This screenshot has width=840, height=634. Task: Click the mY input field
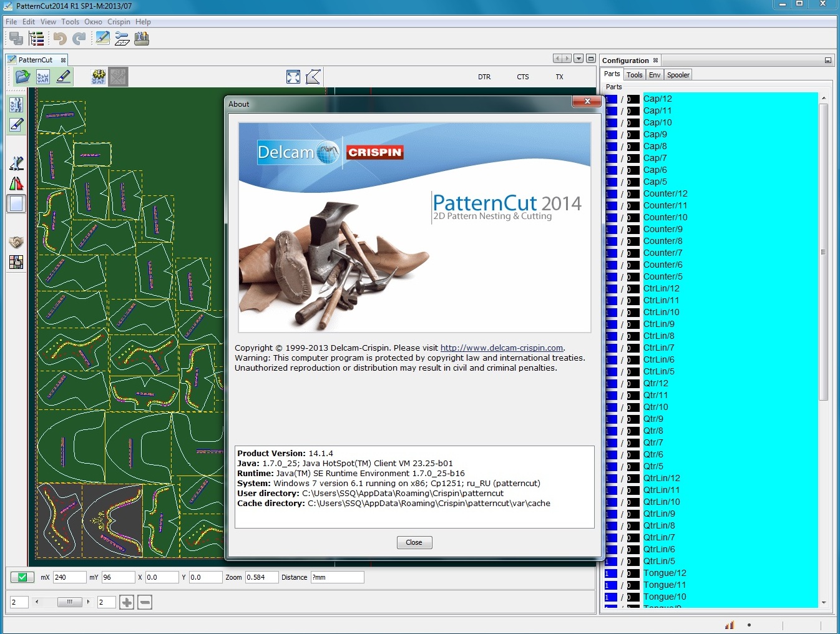point(118,577)
